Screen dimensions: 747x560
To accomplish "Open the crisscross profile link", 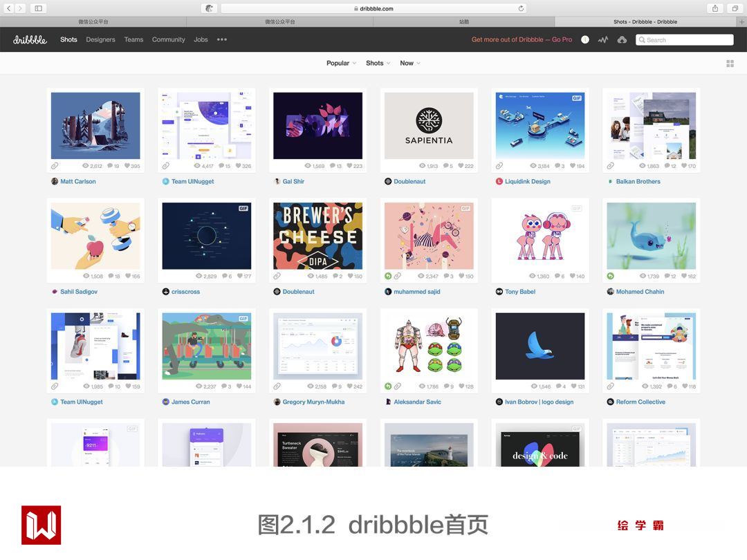I will [186, 292].
